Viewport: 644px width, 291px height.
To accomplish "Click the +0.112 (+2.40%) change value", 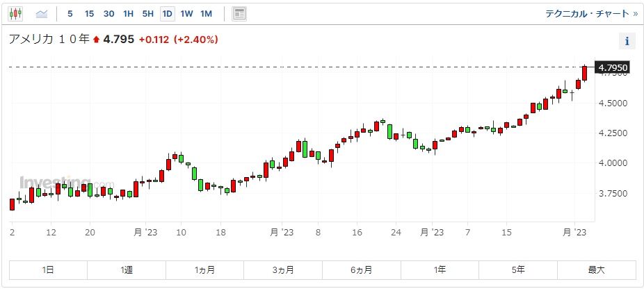I will pyautogui.click(x=178, y=40).
